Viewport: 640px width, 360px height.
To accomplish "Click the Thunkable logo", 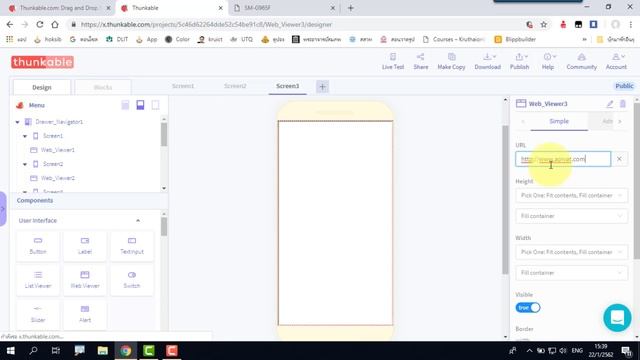I will click(x=42, y=62).
